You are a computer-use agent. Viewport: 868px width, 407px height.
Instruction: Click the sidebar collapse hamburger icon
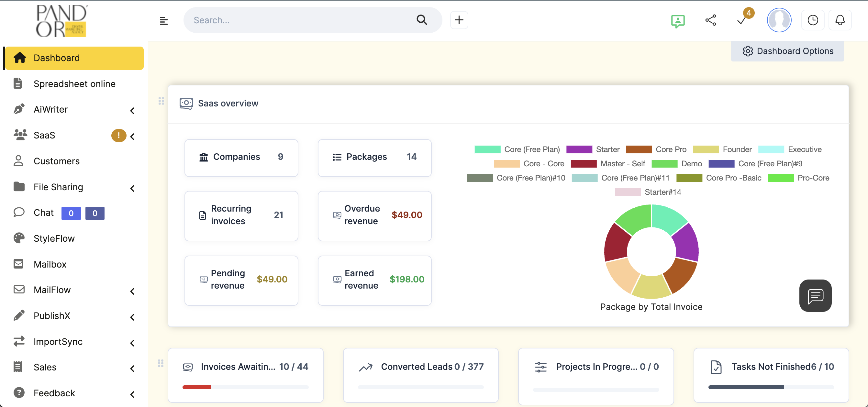coord(163,21)
